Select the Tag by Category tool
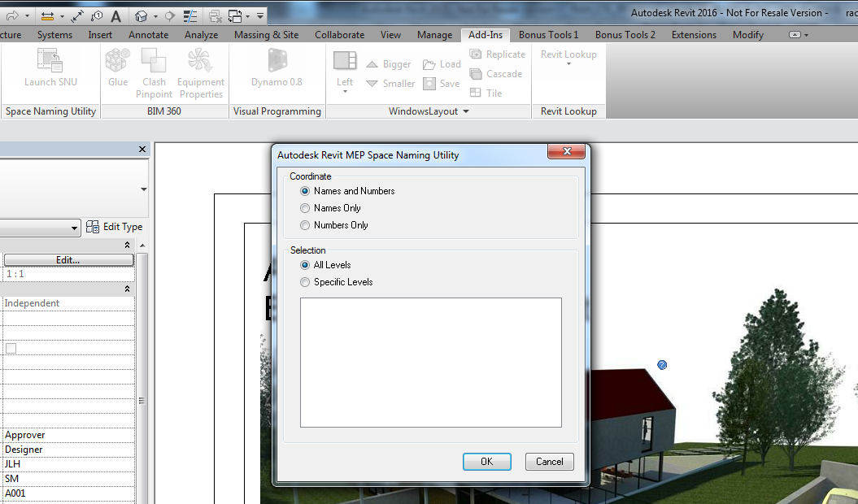The height and width of the screenshot is (504, 858). (x=97, y=16)
